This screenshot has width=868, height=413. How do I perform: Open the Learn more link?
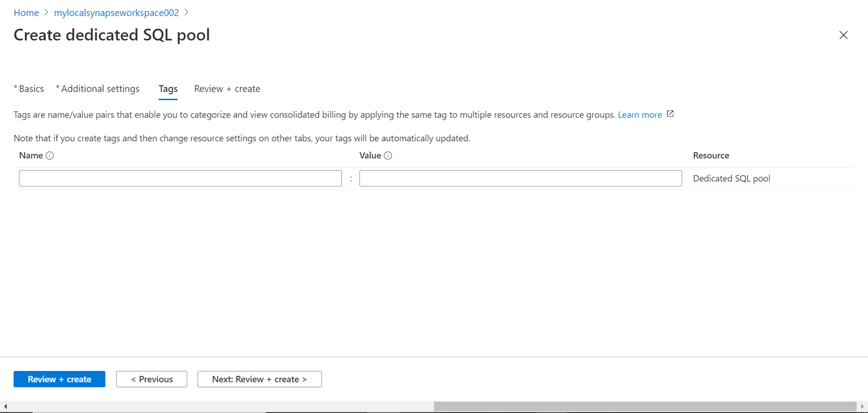click(x=640, y=115)
